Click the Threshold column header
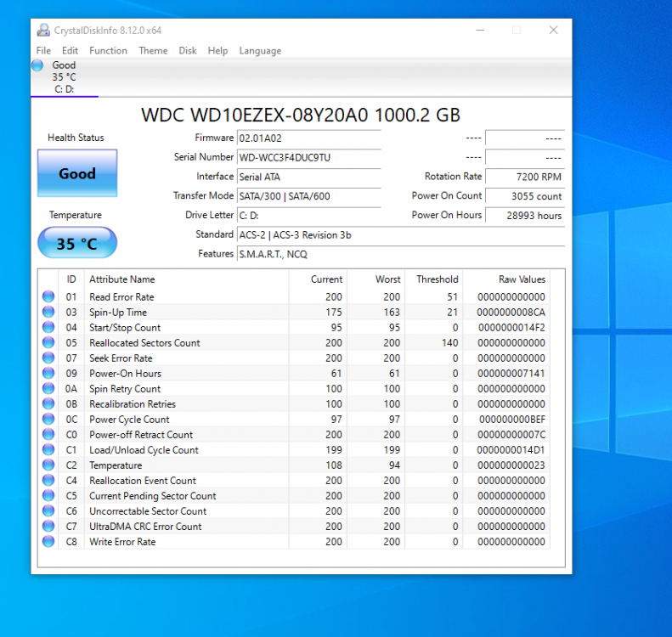 point(434,279)
